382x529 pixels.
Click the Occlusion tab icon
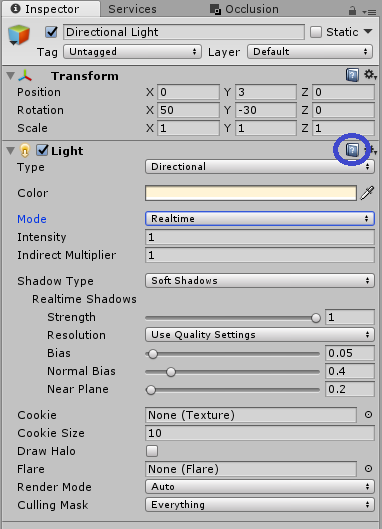pos(215,9)
